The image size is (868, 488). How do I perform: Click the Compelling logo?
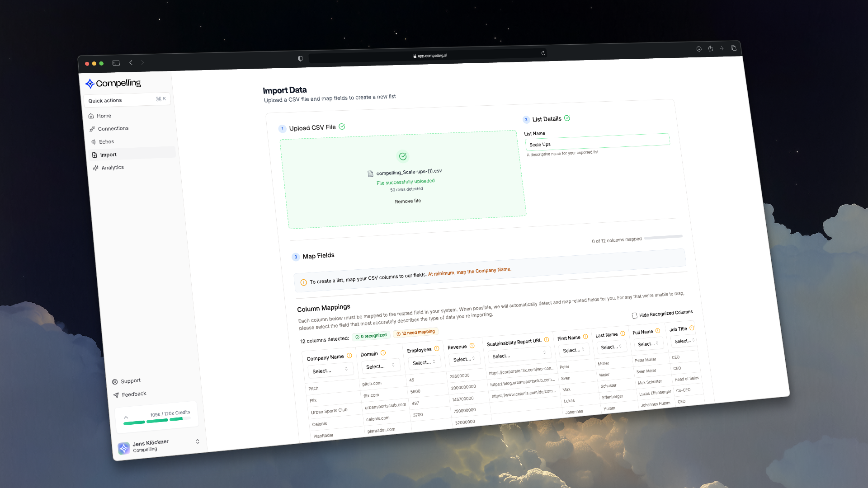click(113, 83)
